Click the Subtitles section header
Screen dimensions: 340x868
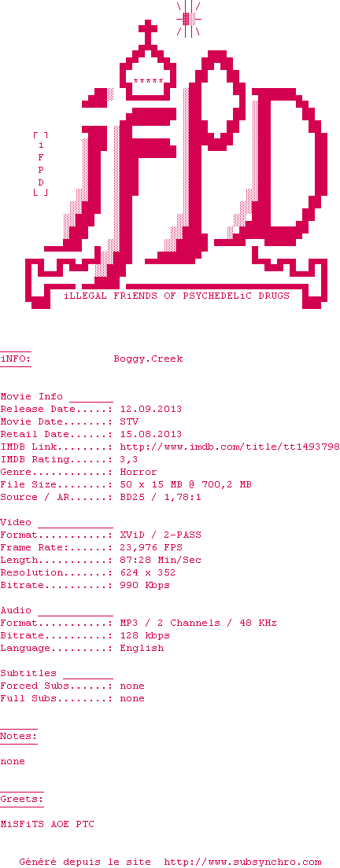[28, 673]
